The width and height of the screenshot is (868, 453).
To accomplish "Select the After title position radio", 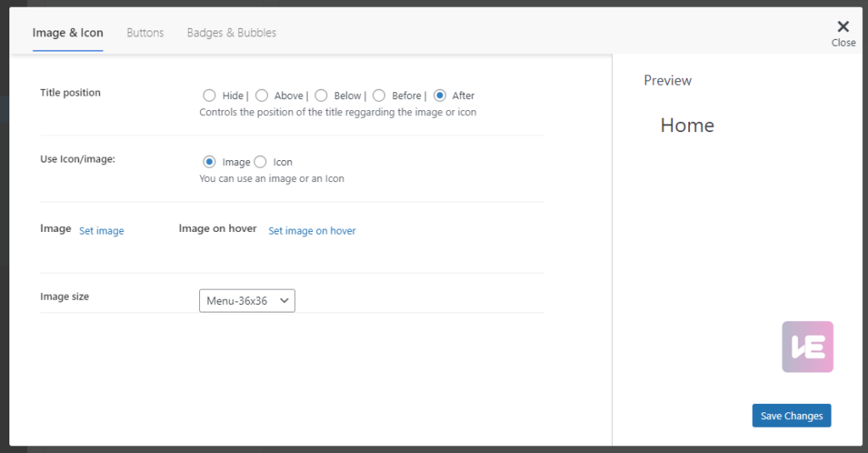I will (440, 96).
